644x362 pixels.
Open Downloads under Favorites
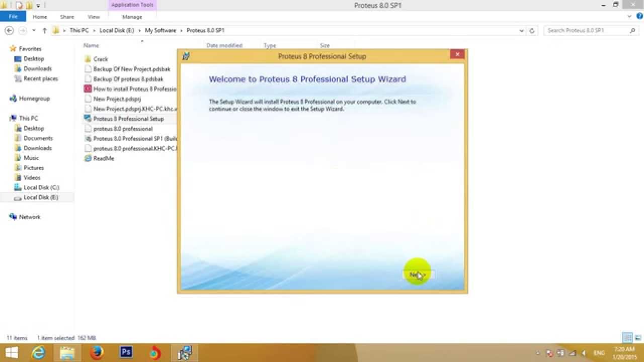[x=38, y=69]
